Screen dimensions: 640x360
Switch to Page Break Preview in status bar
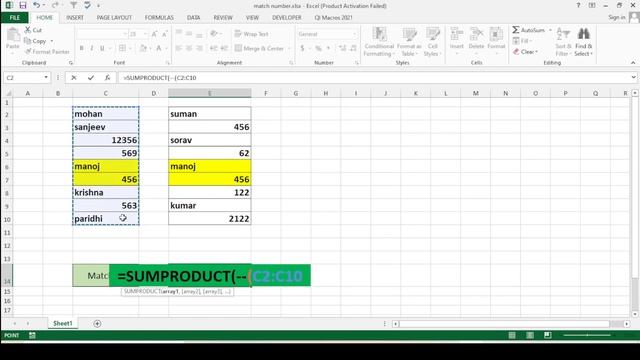(x=548, y=336)
